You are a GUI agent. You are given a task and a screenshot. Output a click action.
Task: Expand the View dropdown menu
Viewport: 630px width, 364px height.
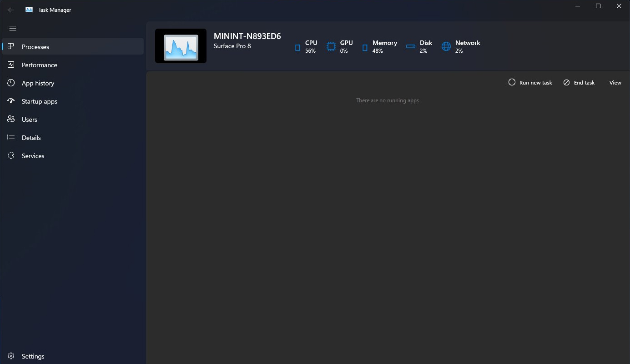[615, 83]
